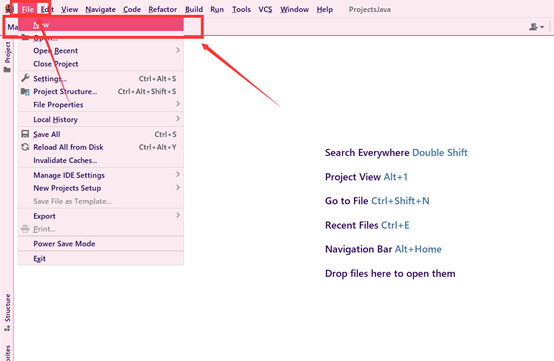The width and height of the screenshot is (554, 361).
Task: Choose Open Recent menu entry
Action: coord(101,51)
